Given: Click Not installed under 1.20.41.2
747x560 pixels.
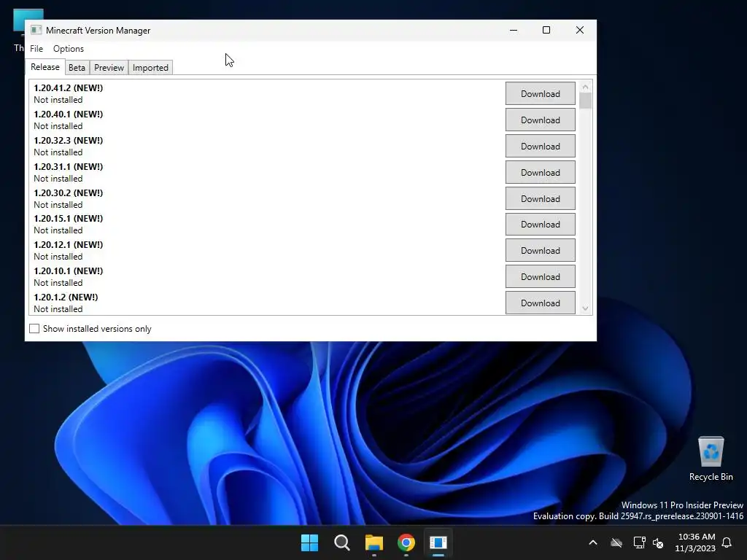Looking at the screenshot, I should pyautogui.click(x=58, y=99).
